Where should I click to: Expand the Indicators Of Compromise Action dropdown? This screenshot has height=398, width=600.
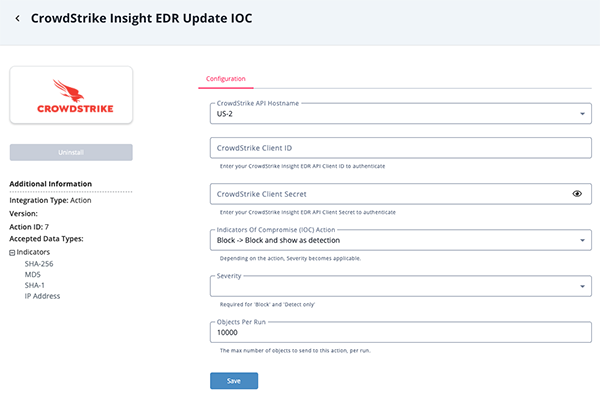[401, 240]
